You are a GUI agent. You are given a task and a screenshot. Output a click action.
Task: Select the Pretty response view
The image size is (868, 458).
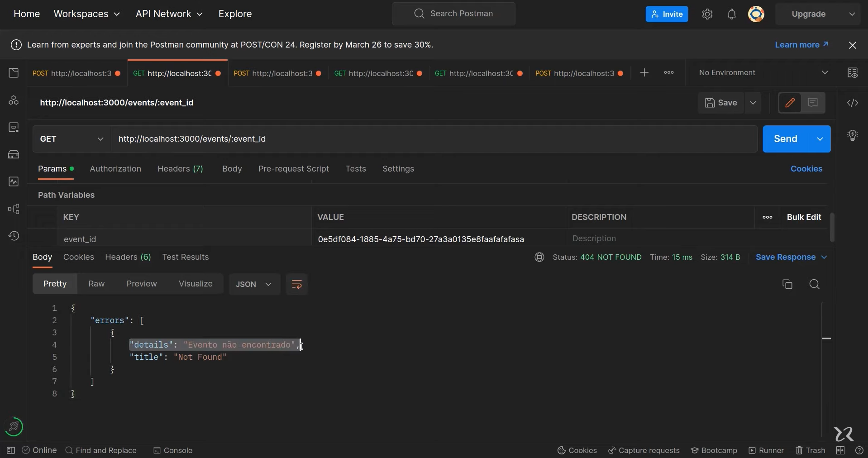click(x=55, y=284)
